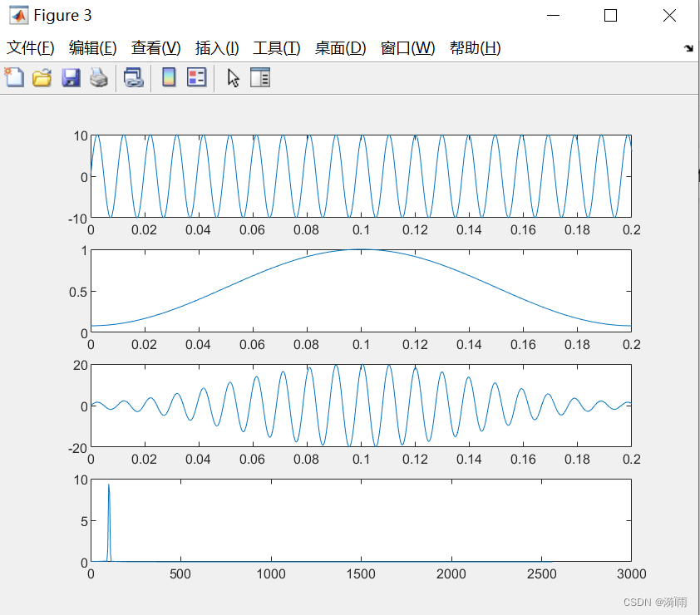Open the 窗口(W) menu

point(408,47)
